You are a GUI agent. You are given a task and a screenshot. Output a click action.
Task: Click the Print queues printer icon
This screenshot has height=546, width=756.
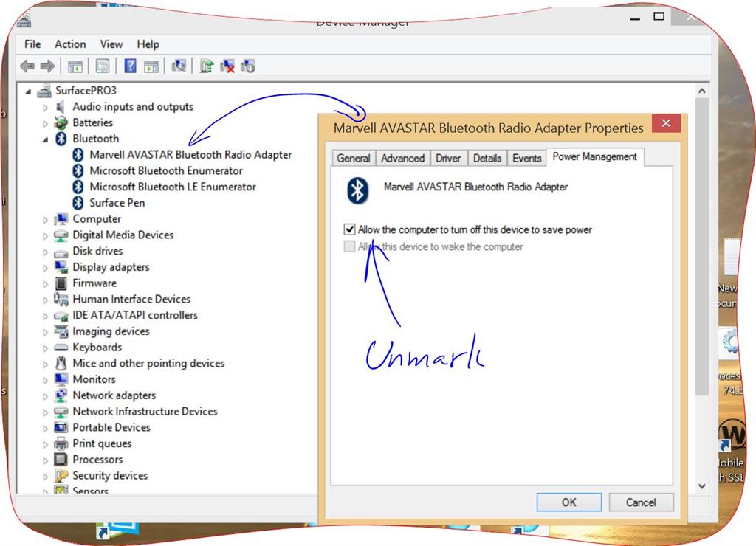(x=61, y=443)
